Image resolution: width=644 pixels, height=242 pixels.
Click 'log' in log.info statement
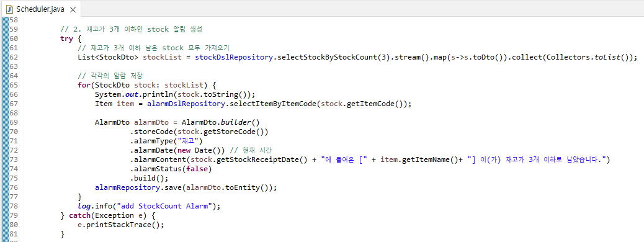(x=84, y=206)
